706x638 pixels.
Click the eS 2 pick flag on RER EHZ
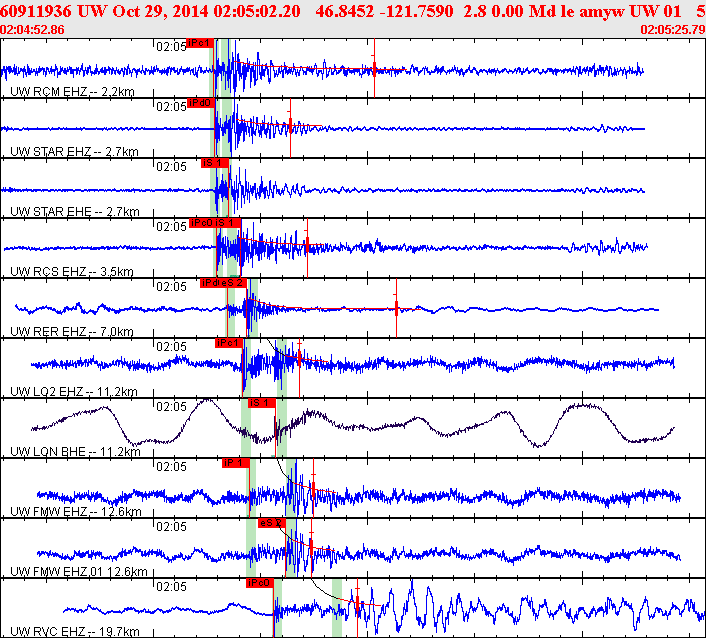(233, 283)
